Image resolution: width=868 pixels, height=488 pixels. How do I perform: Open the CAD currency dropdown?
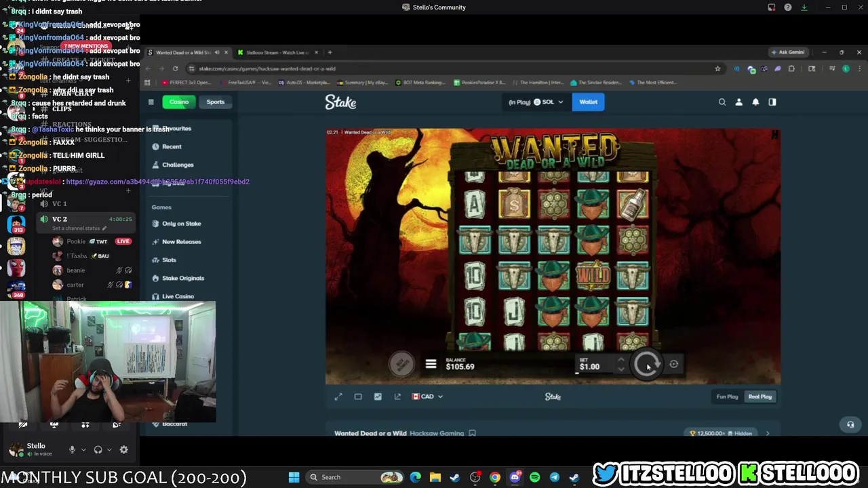(427, 396)
